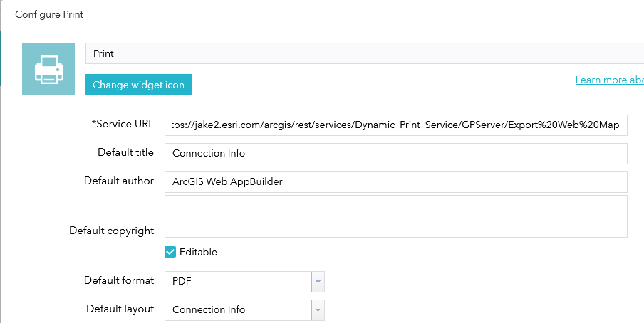Expand the Default format dropdown arrow
Screen dimensions: 644x323
coord(318,282)
